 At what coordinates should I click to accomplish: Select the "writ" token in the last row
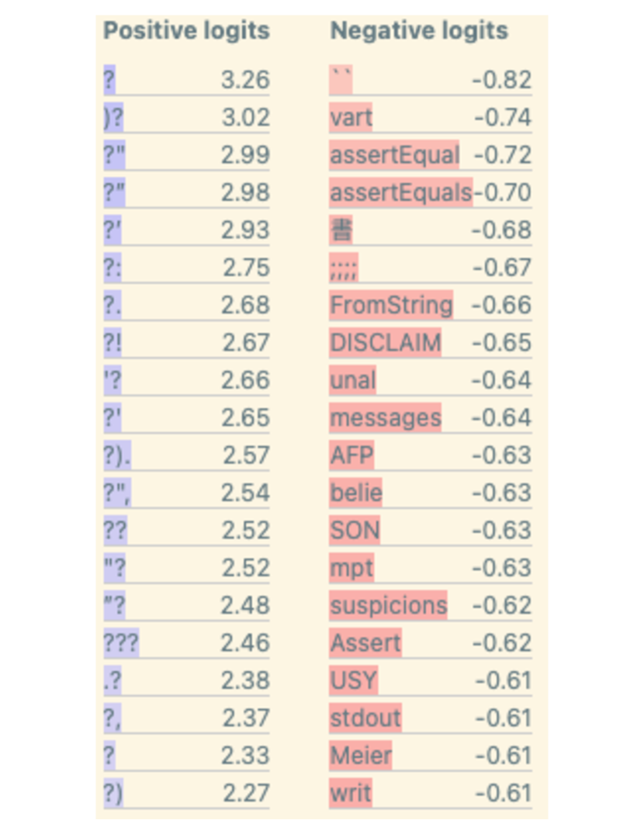(x=350, y=793)
